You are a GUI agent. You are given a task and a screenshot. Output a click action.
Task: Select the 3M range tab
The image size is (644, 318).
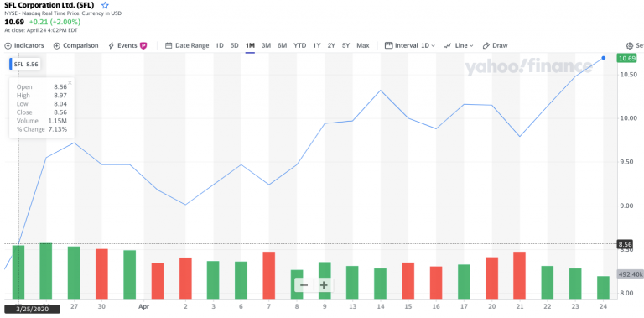(x=266, y=45)
